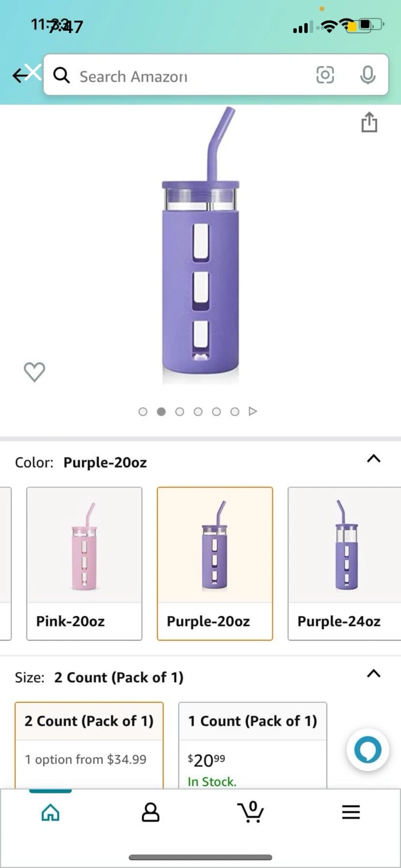
Task: Collapse the Size options section
Action: (373, 673)
